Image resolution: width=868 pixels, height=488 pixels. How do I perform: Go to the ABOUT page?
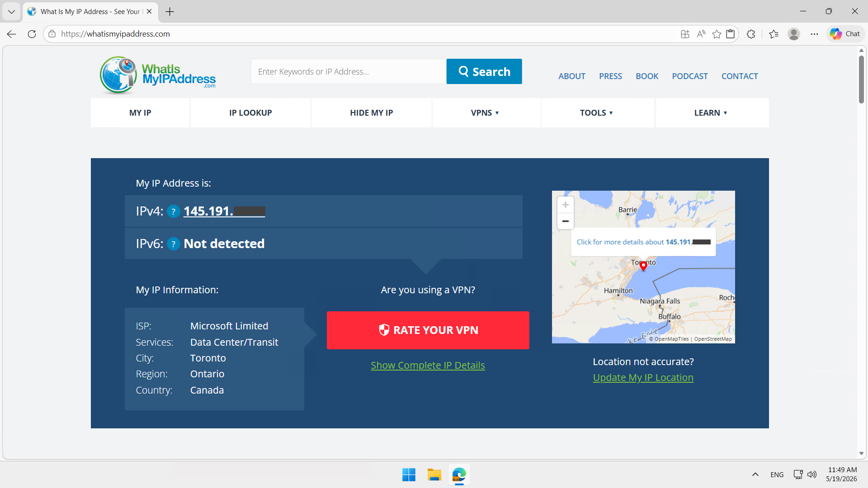[x=572, y=76]
